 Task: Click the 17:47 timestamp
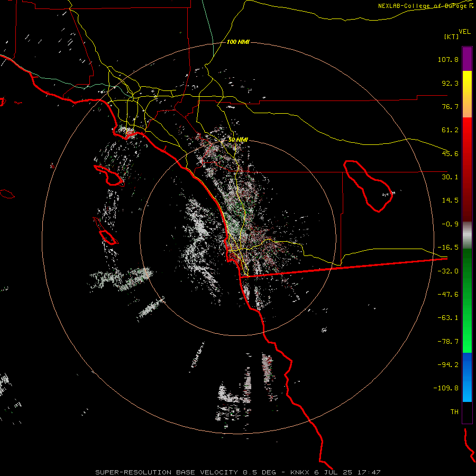369,472
